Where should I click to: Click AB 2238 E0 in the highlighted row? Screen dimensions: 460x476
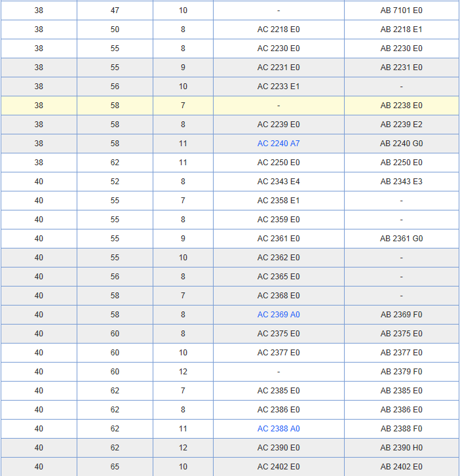pyautogui.click(x=401, y=106)
